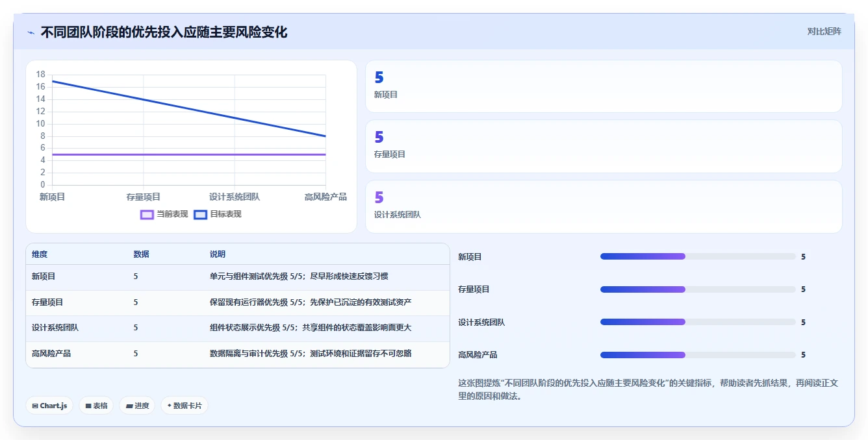The width and height of the screenshot is (868, 440).
Task: Click the summary paragraph starting 这张图提炼
Action: [648, 389]
